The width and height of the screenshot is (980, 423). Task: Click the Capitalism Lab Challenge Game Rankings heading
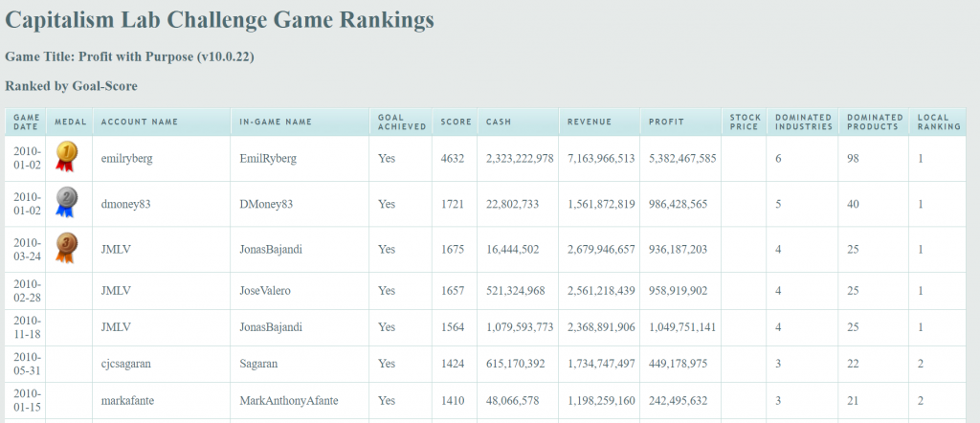click(219, 20)
